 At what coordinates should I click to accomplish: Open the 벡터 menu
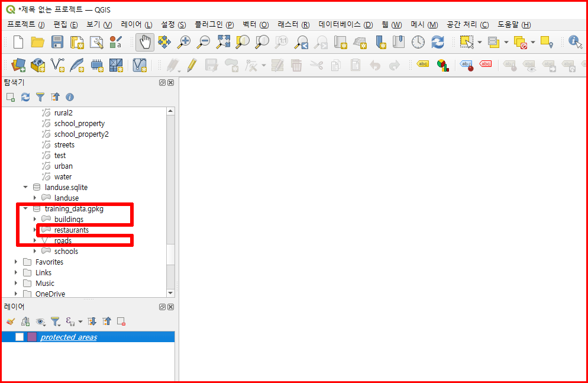[256, 24]
